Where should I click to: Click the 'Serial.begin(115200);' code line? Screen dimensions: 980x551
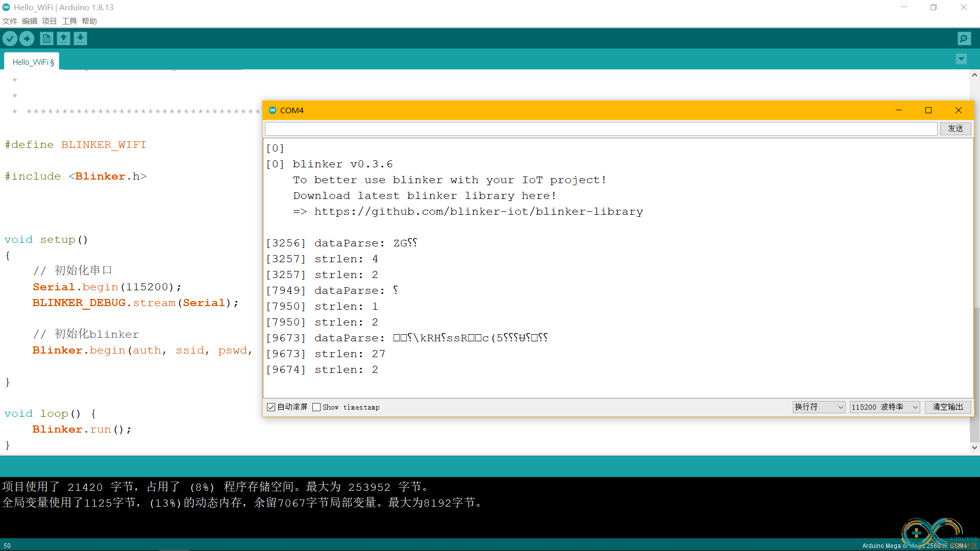(x=107, y=287)
